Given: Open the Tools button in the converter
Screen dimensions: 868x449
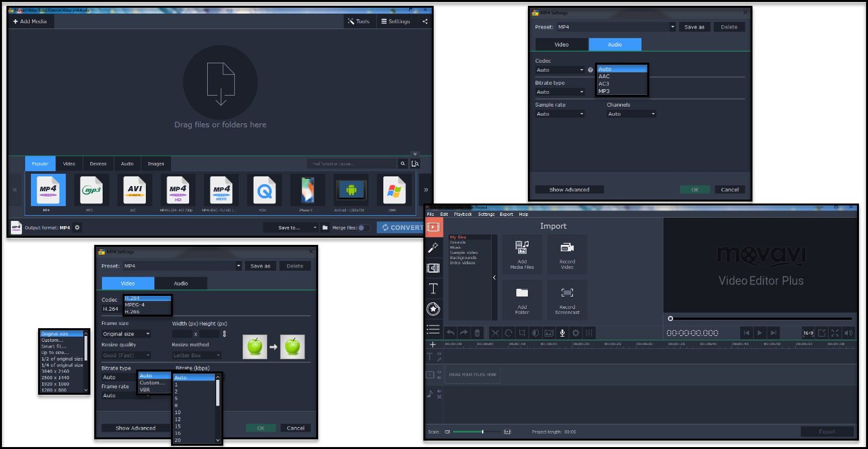Looking at the screenshot, I should pos(359,21).
